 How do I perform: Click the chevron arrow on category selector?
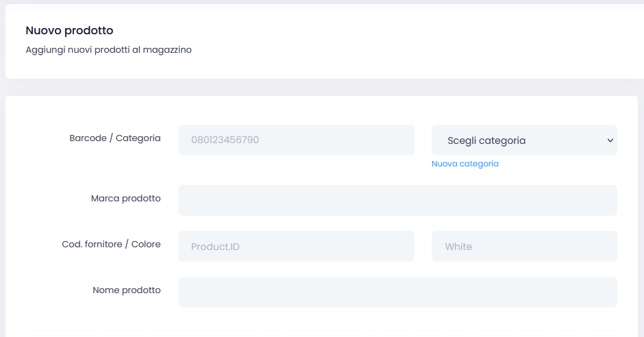(610, 140)
